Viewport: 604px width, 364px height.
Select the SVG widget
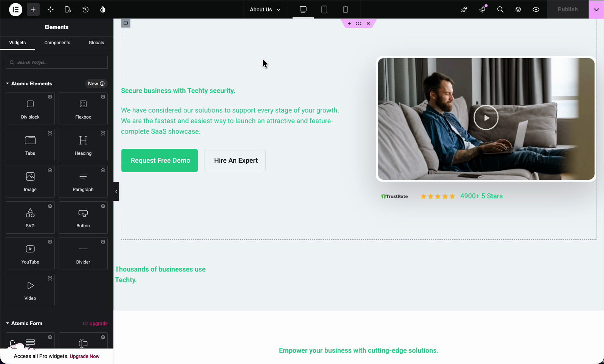[30, 217]
